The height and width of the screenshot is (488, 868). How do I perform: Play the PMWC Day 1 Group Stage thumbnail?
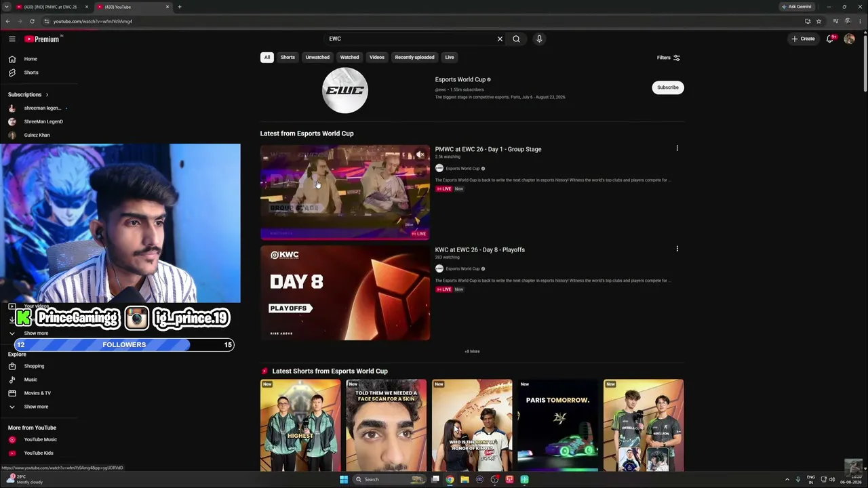[345, 192]
